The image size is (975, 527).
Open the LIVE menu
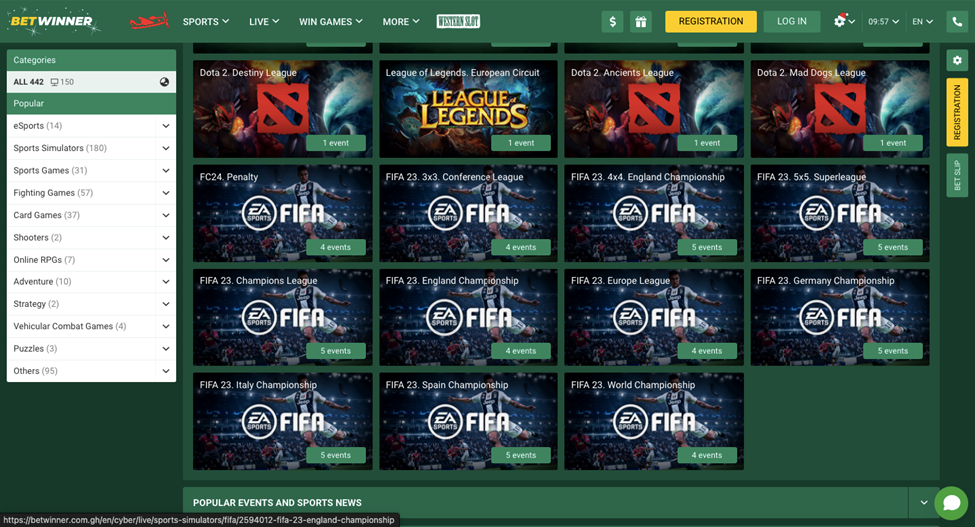(264, 22)
